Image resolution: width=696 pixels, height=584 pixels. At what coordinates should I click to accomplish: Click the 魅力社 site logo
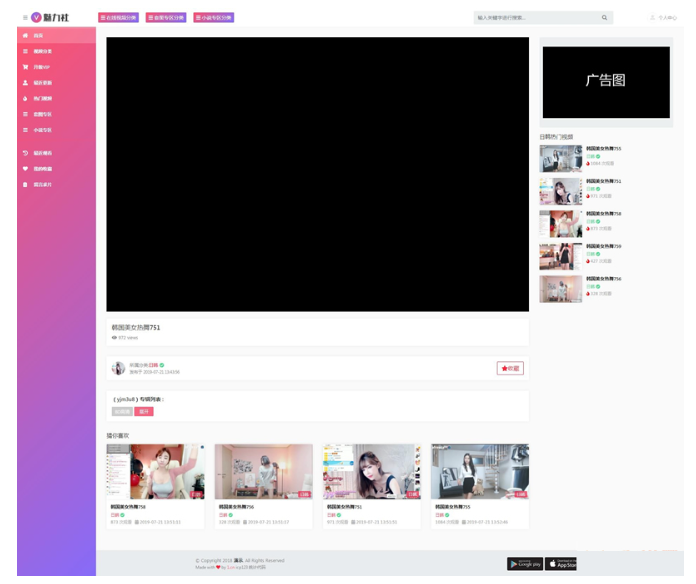[x=50, y=17]
